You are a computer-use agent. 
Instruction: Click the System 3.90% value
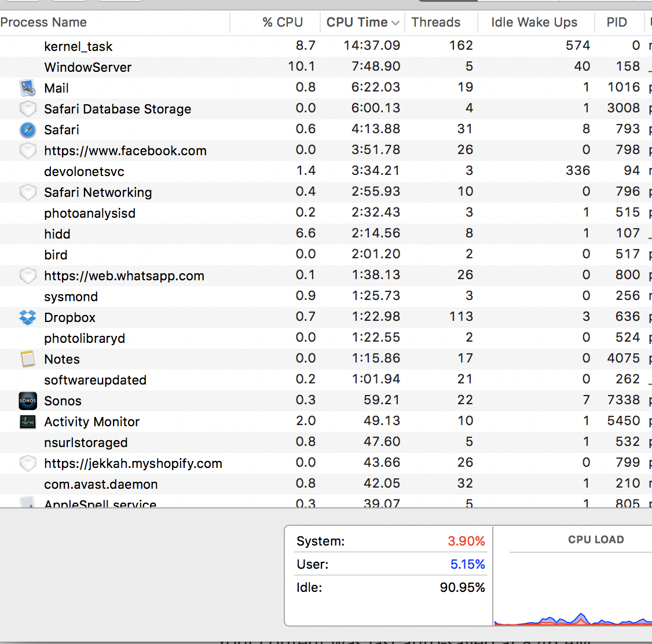click(466, 541)
